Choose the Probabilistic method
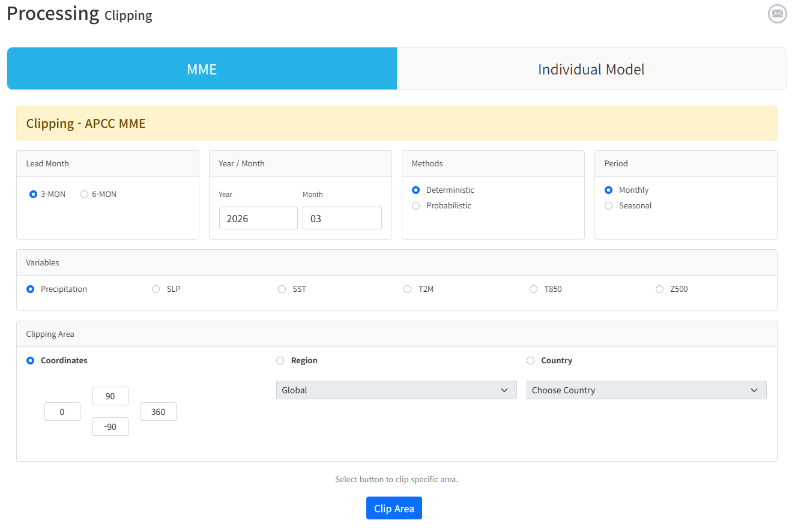The height and width of the screenshot is (532, 795). pos(416,206)
